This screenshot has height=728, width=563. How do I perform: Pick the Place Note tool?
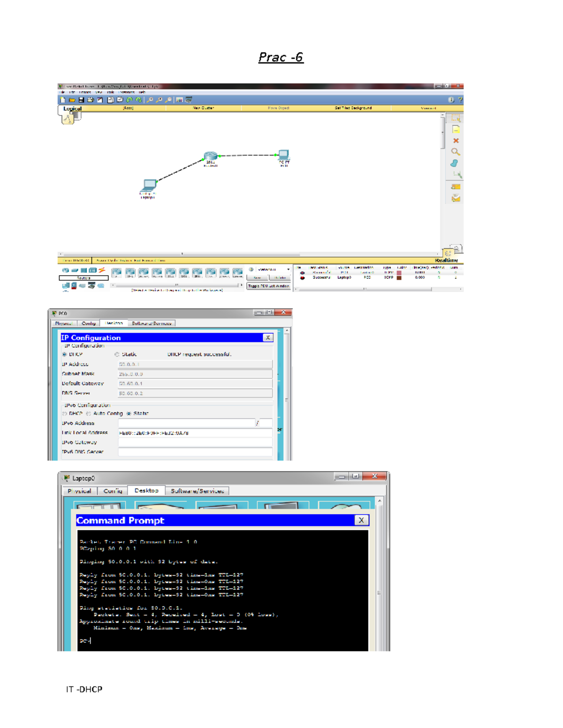(x=456, y=129)
